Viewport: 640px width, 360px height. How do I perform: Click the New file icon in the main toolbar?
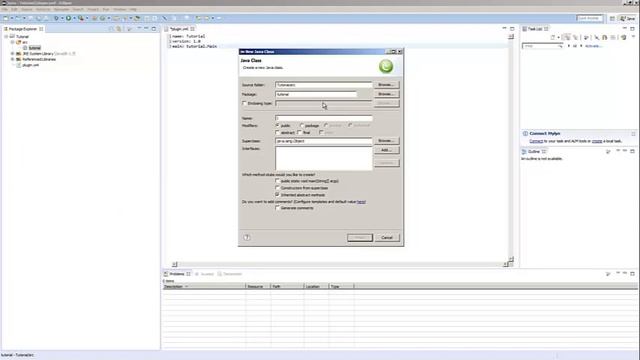tap(6, 18)
